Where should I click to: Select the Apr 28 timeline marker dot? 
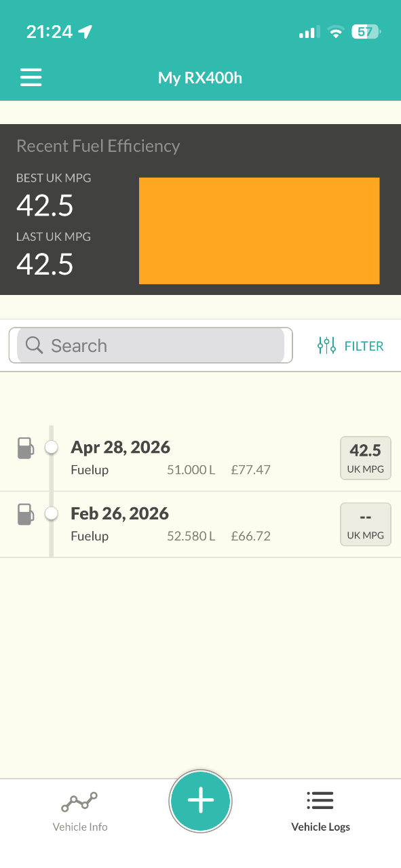click(51, 448)
